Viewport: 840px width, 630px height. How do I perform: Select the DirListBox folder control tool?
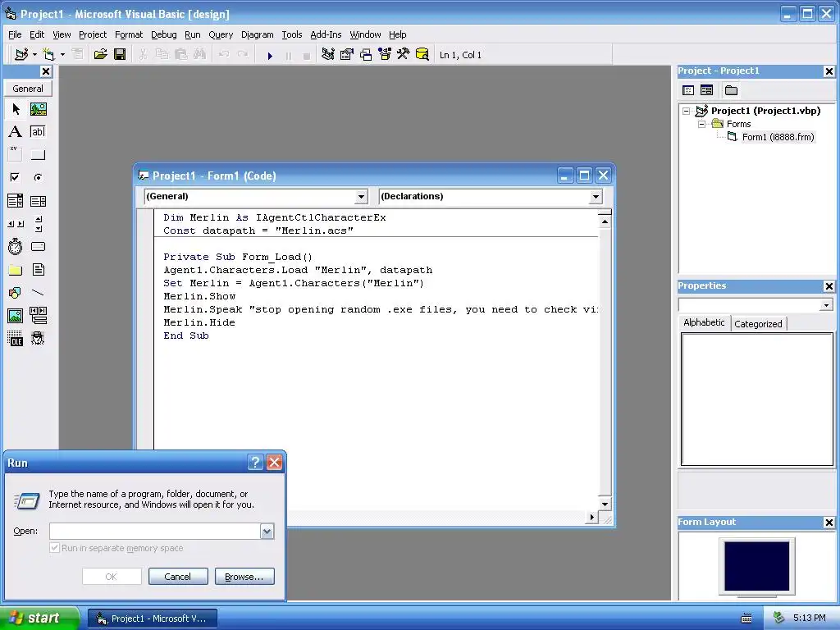(x=16, y=269)
